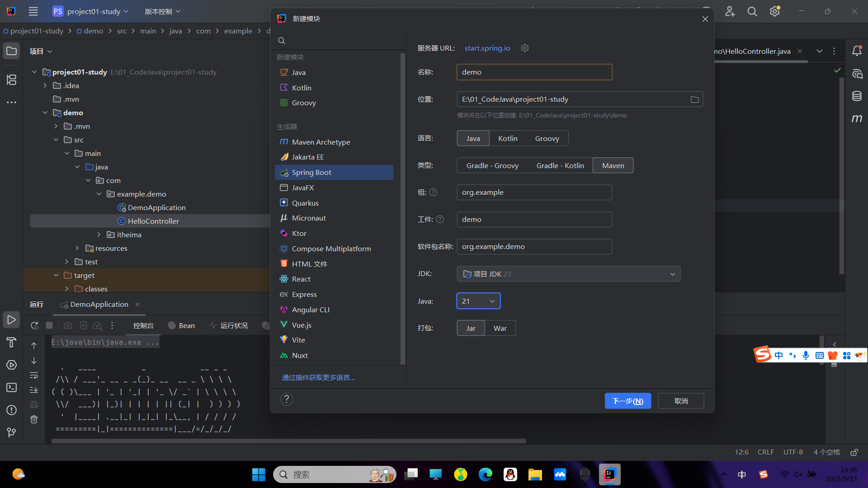
Task: Click the server URL settings gear
Action: click(x=524, y=48)
